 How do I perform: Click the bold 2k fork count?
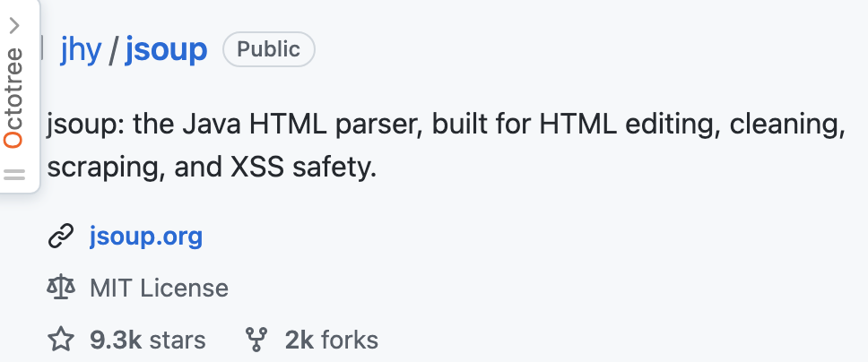[x=298, y=340]
